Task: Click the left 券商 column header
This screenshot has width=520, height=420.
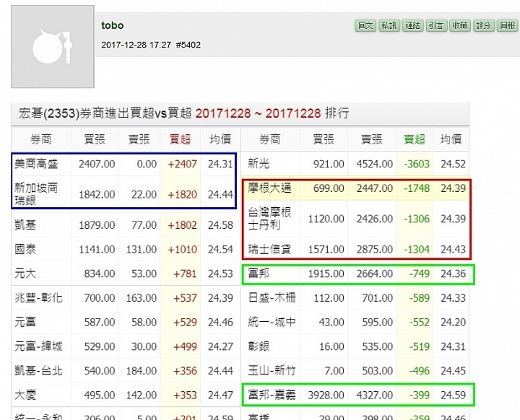Action: [40, 139]
